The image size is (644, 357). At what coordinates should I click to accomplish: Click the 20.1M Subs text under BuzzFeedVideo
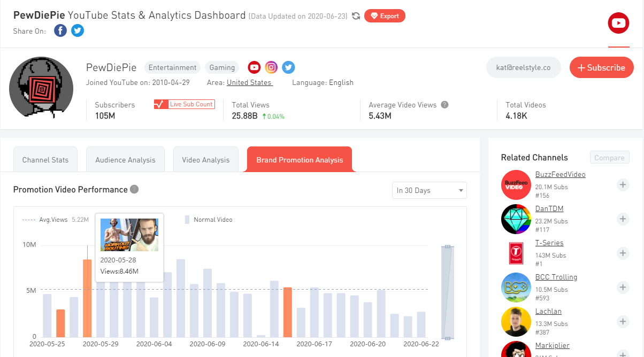pyautogui.click(x=551, y=187)
